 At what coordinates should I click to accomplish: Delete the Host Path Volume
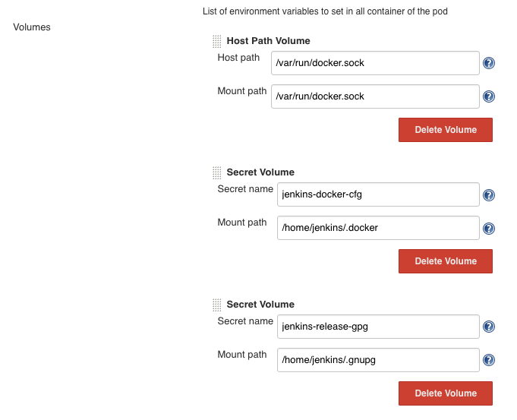point(446,130)
